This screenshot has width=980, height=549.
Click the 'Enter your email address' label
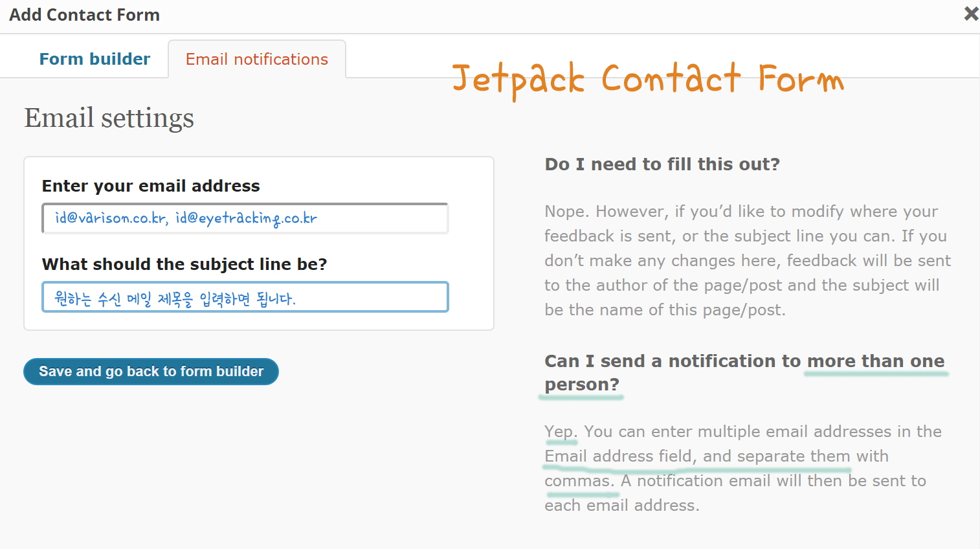[x=151, y=186]
